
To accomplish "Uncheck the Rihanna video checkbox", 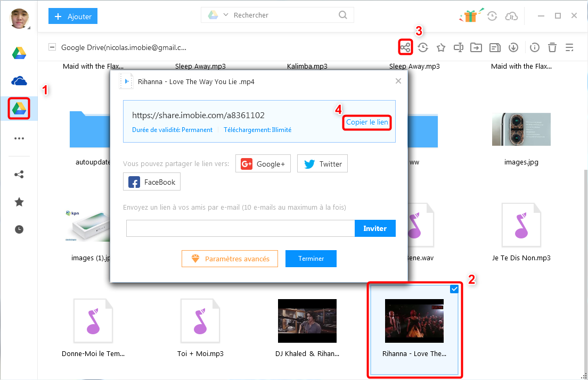I will pos(454,289).
